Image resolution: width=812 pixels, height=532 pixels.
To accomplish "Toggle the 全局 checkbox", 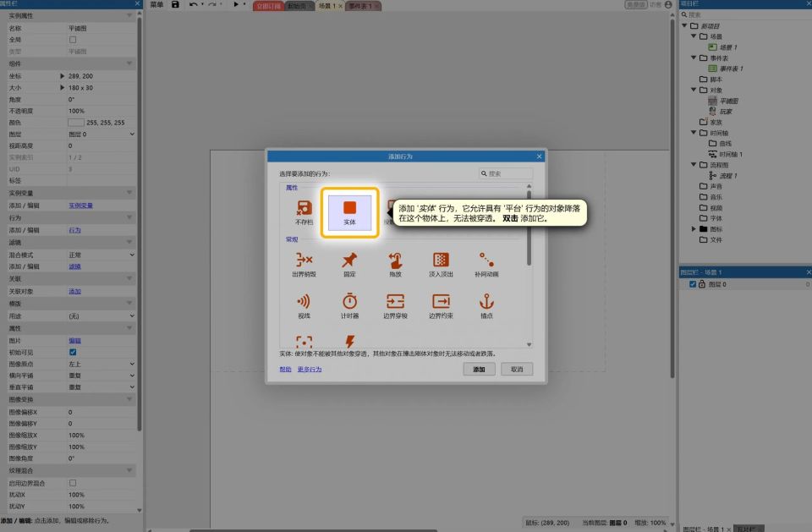I will [x=73, y=40].
